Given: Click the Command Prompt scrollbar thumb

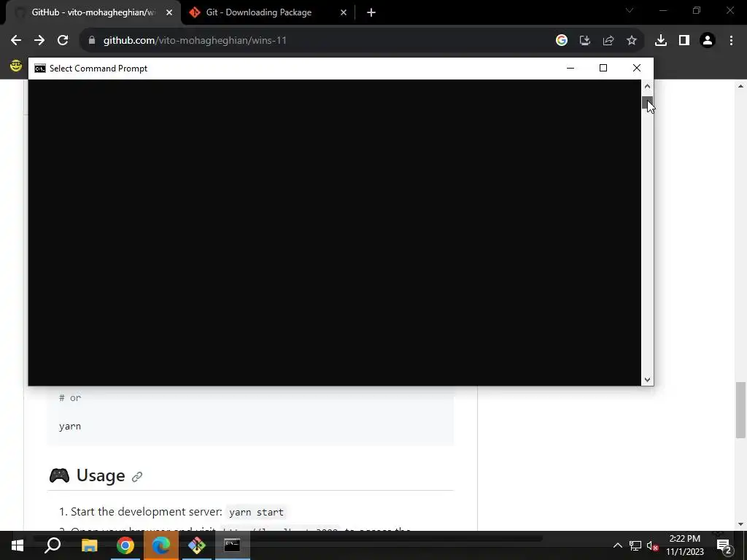Looking at the screenshot, I should [x=647, y=102].
